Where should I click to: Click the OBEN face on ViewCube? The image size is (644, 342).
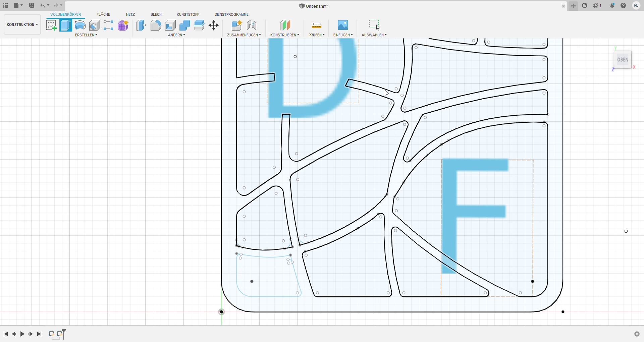623,60
